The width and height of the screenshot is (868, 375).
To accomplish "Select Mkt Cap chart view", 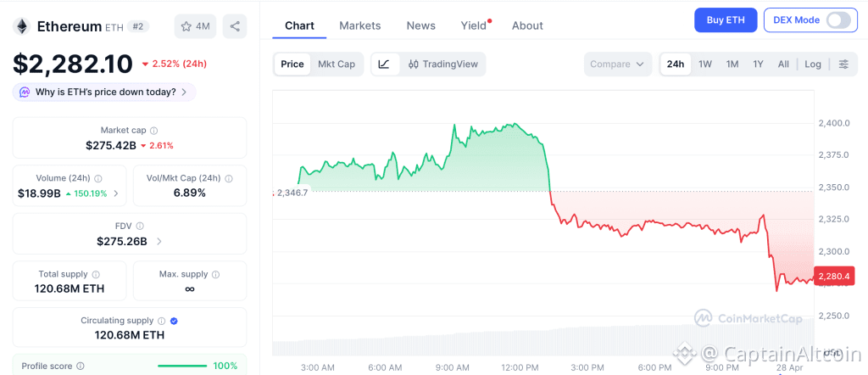I will 337,64.
